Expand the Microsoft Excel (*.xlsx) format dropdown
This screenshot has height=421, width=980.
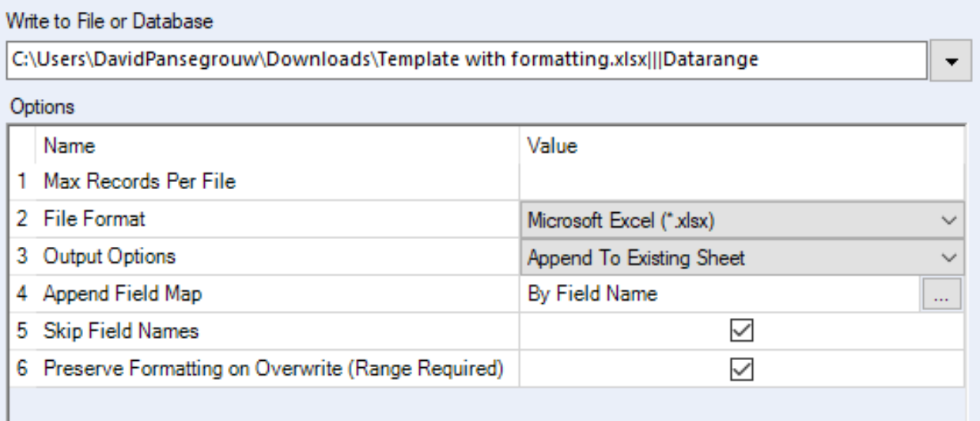tap(952, 221)
